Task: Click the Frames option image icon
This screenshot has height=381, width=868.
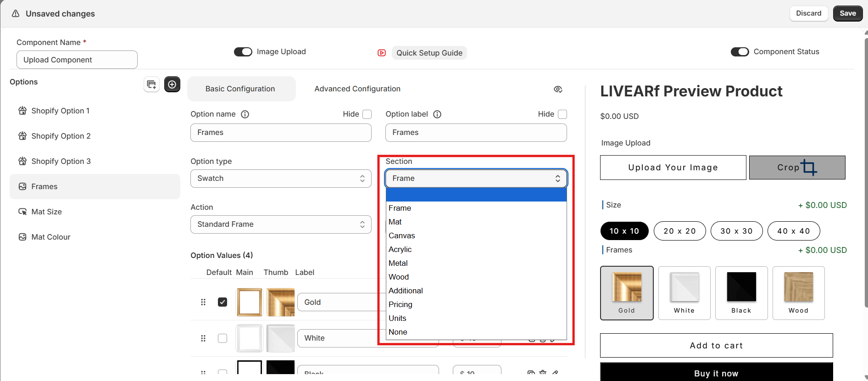Action: [x=22, y=186]
